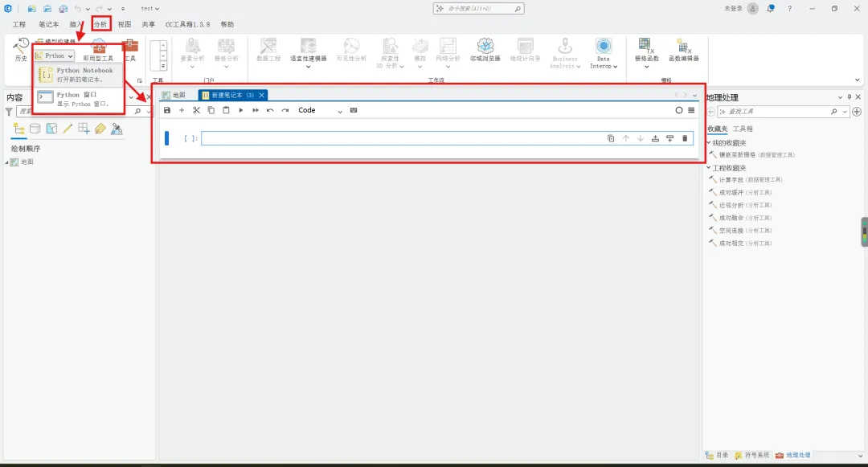Cut the selected cell with scissors icon
Image resolution: width=868 pixels, height=467 pixels.
pyautogui.click(x=197, y=110)
